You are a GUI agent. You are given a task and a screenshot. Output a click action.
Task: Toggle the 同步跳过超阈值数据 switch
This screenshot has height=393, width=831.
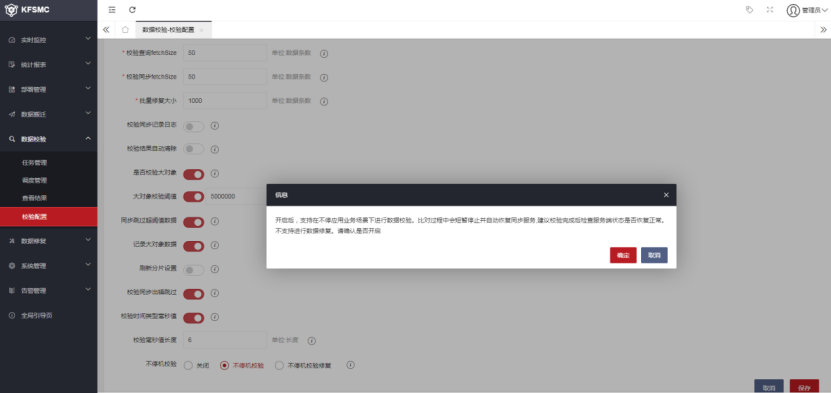click(x=193, y=221)
